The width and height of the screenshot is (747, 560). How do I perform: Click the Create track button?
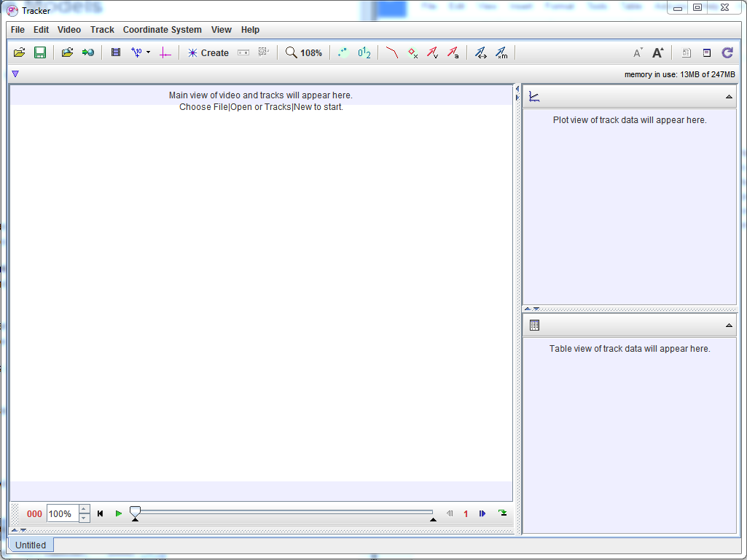click(x=208, y=52)
